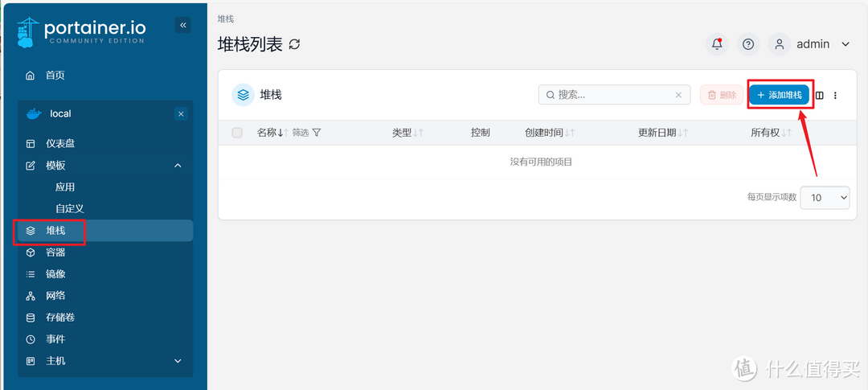Click the 堆栈 layers icon in the panel header
868x390 pixels.
point(243,95)
